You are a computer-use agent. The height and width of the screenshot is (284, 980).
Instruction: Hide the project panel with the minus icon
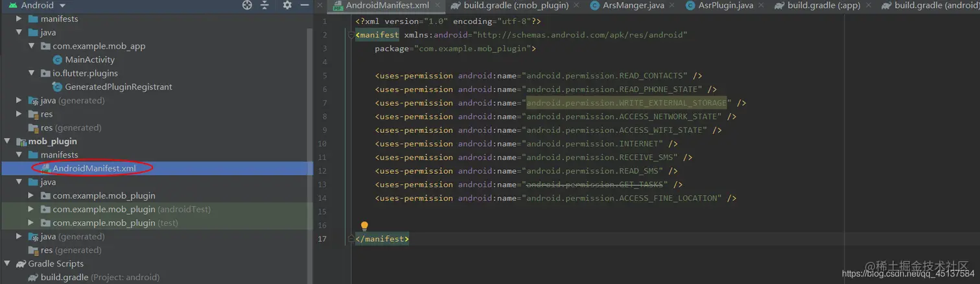304,5
